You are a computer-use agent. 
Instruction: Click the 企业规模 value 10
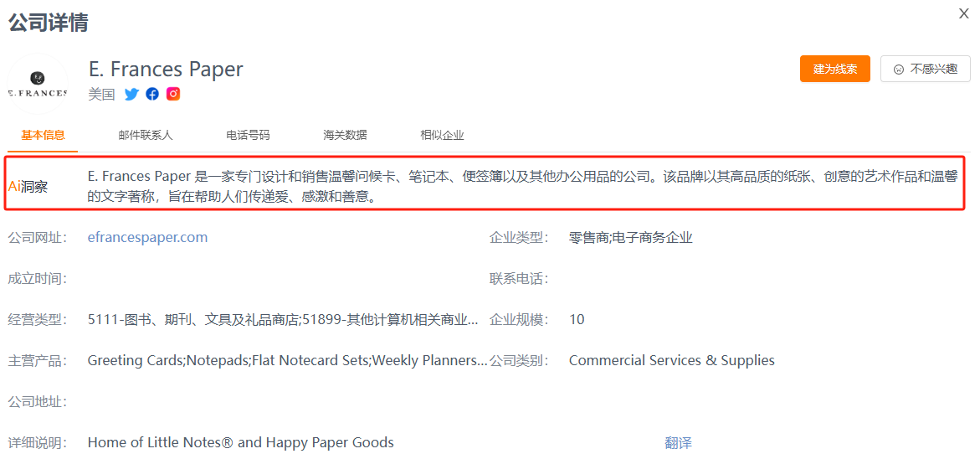(x=577, y=320)
